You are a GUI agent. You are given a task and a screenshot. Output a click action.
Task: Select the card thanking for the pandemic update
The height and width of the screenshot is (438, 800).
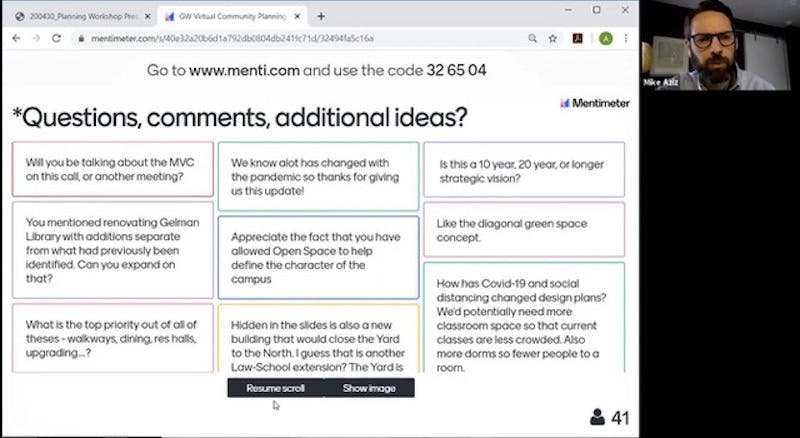coord(318,176)
